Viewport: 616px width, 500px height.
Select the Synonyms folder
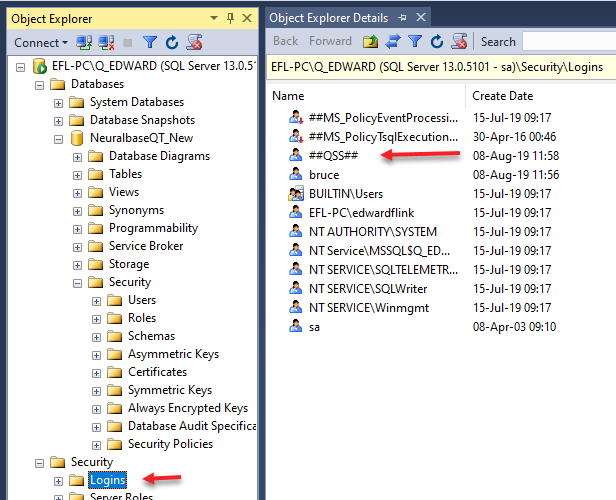click(x=136, y=210)
